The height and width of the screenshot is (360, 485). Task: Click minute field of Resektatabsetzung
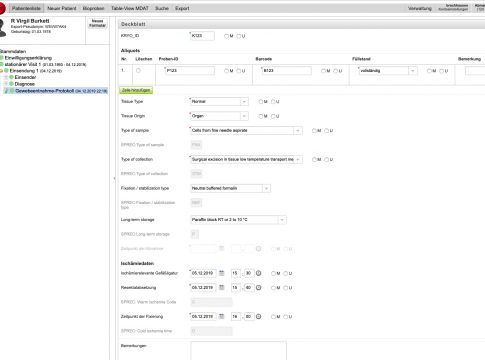[x=249, y=288]
